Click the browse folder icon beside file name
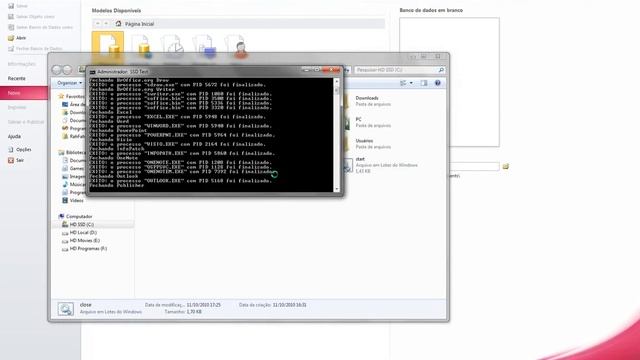 [505, 167]
